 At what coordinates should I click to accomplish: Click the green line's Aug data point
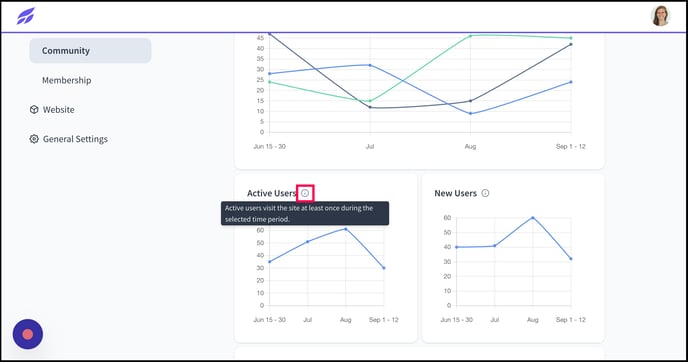click(470, 36)
